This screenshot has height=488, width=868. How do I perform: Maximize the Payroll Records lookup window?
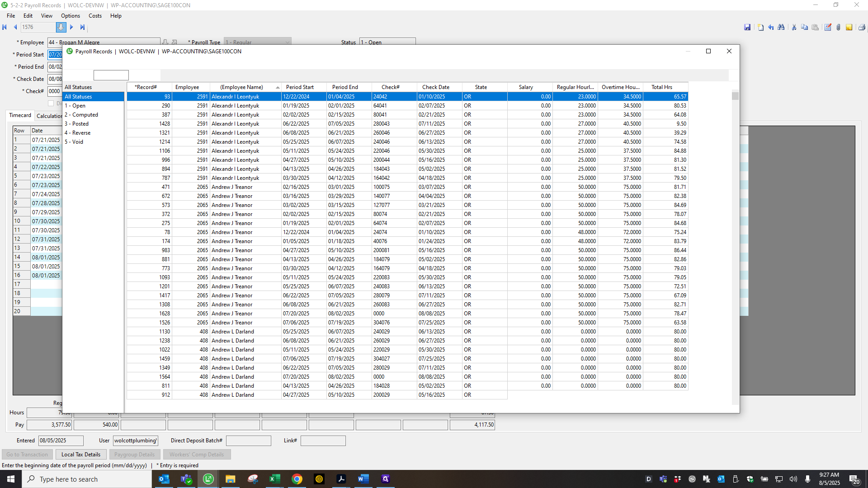tap(708, 51)
